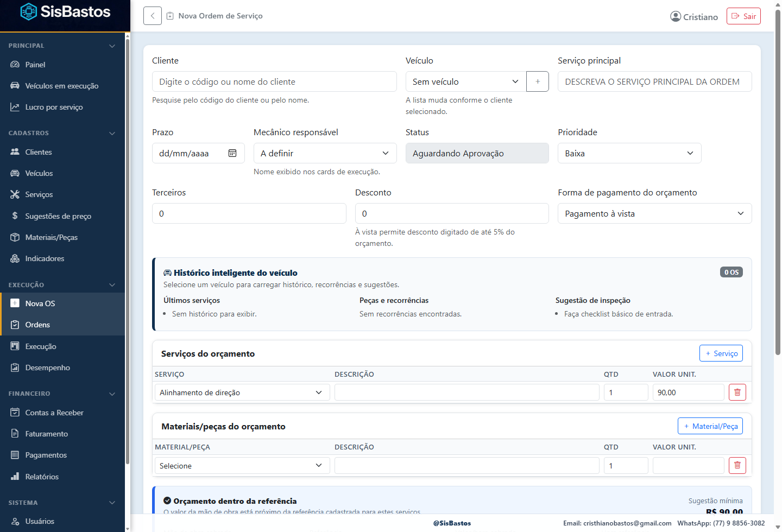Open Ordens menu item
The height and width of the screenshot is (532, 782).
(62, 325)
